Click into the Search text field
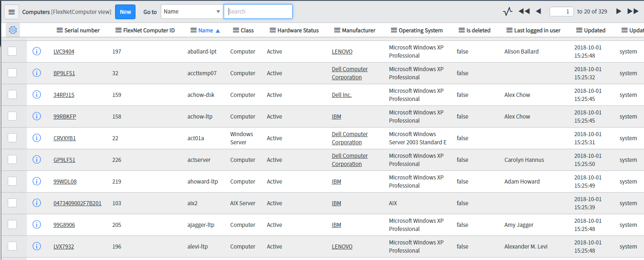The image size is (644, 260). point(258,11)
